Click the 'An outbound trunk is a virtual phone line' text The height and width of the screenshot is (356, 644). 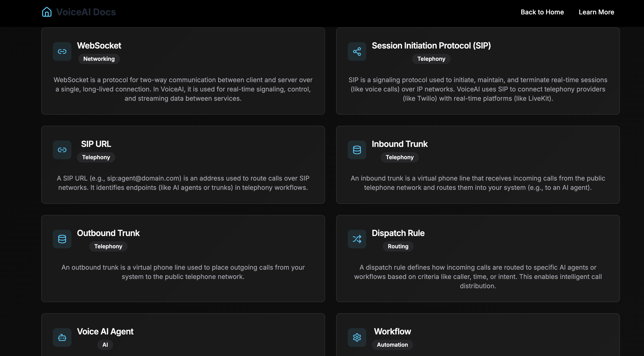[x=183, y=272]
